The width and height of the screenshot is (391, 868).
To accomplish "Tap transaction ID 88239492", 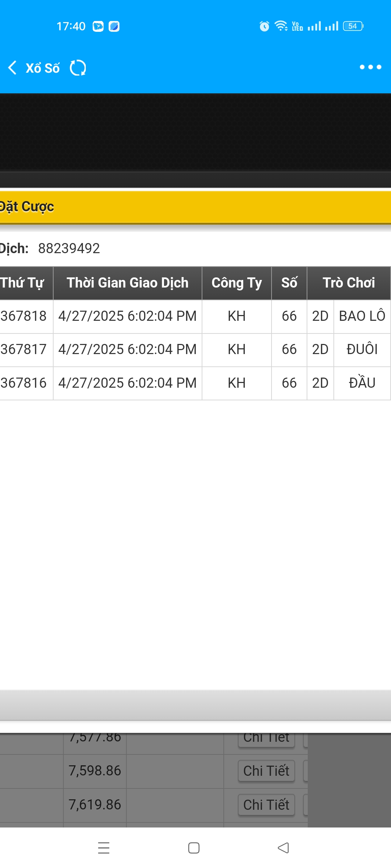I will (x=69, y=248).
